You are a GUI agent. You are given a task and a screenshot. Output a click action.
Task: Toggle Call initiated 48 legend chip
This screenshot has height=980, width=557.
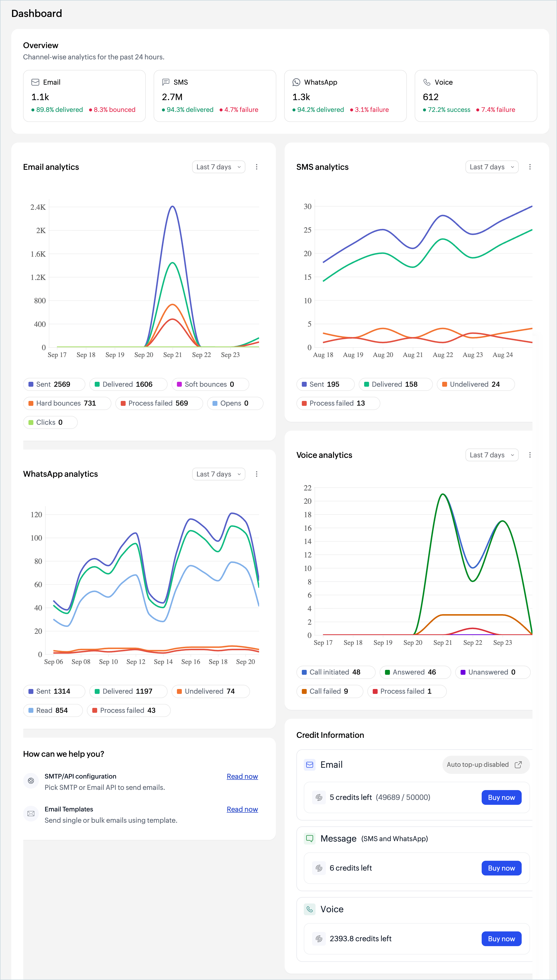(x=336, y=672)
